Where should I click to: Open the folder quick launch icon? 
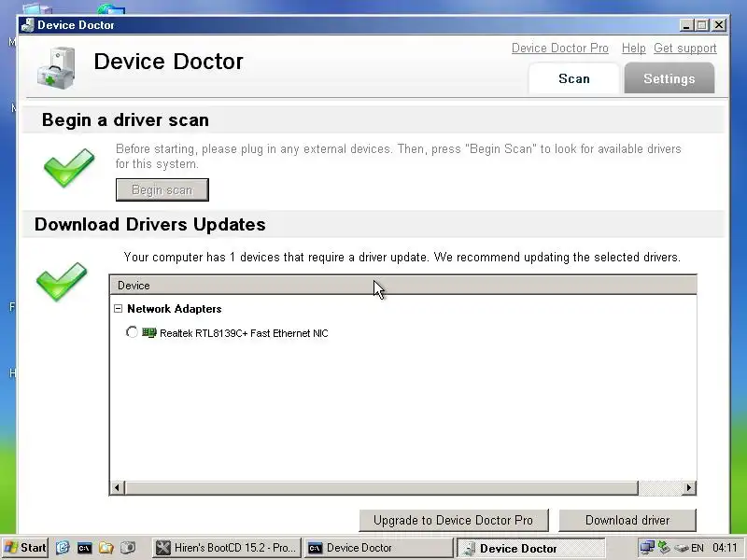(106, 548)
